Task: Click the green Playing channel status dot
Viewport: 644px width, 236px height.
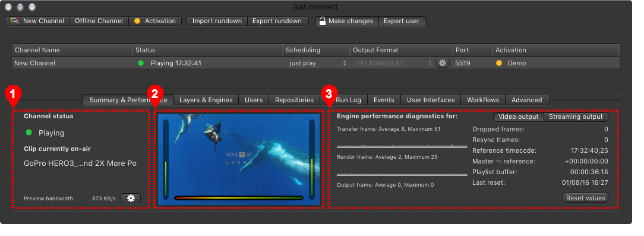Action: (29, 133)
